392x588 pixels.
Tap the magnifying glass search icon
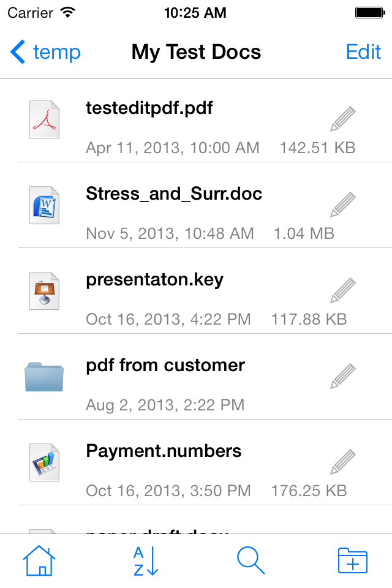click(251, 560)
